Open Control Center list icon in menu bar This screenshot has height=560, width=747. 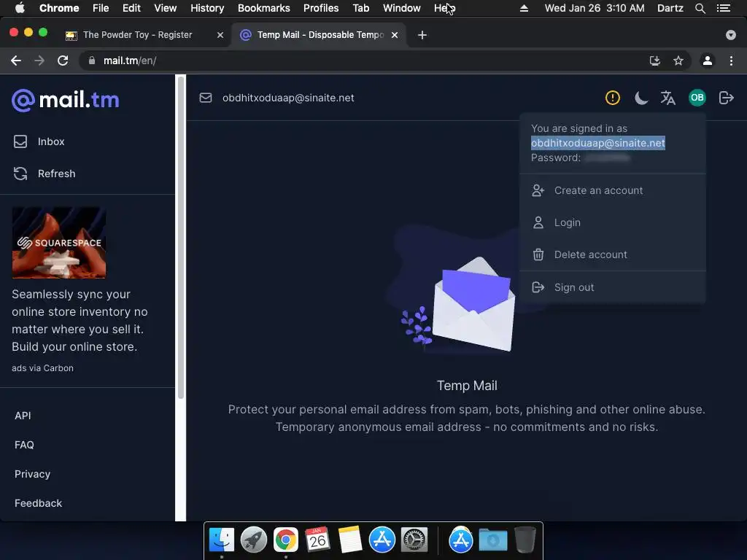pos(724,8)
